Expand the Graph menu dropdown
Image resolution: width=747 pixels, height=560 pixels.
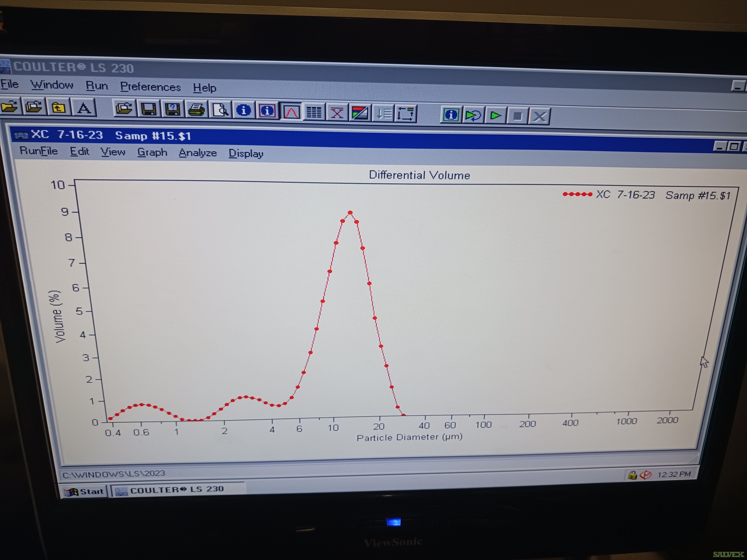point(152,152)
